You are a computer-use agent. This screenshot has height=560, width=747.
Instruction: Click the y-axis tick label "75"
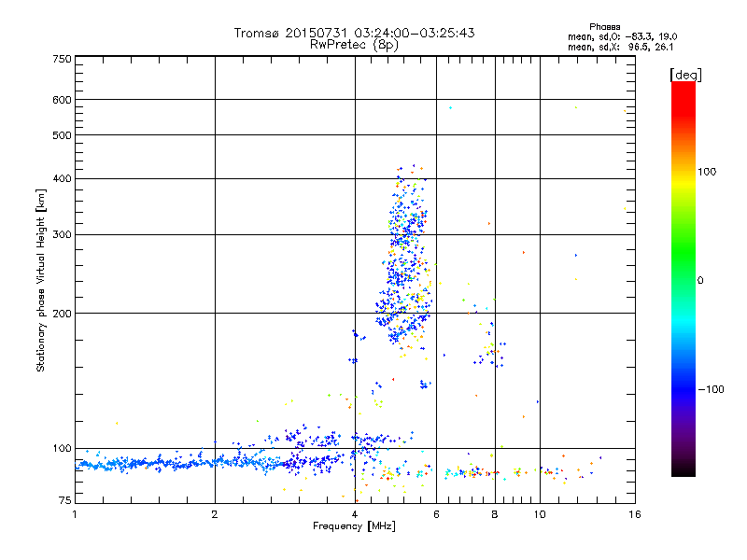[64, 500]
